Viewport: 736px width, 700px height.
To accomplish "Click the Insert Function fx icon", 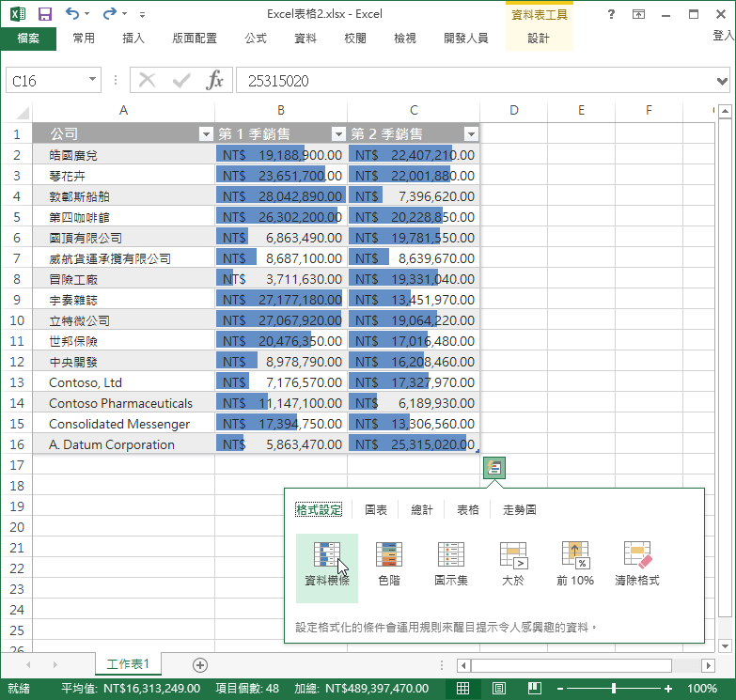I will coord(214,80).
